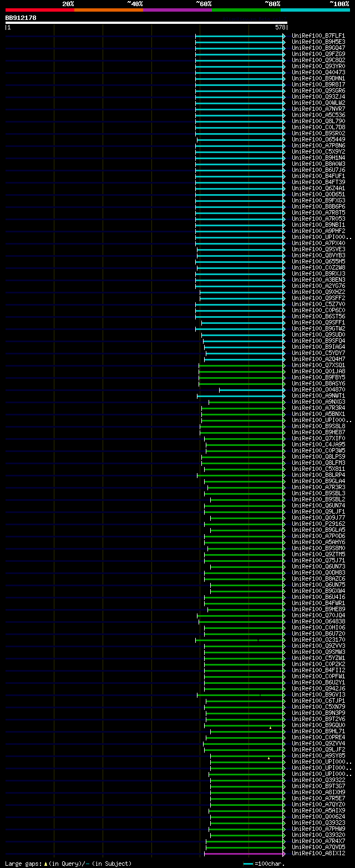Select the UniRef100_A8IXH9 label
This screenshot has width=355, height=868.
[318, 792]
